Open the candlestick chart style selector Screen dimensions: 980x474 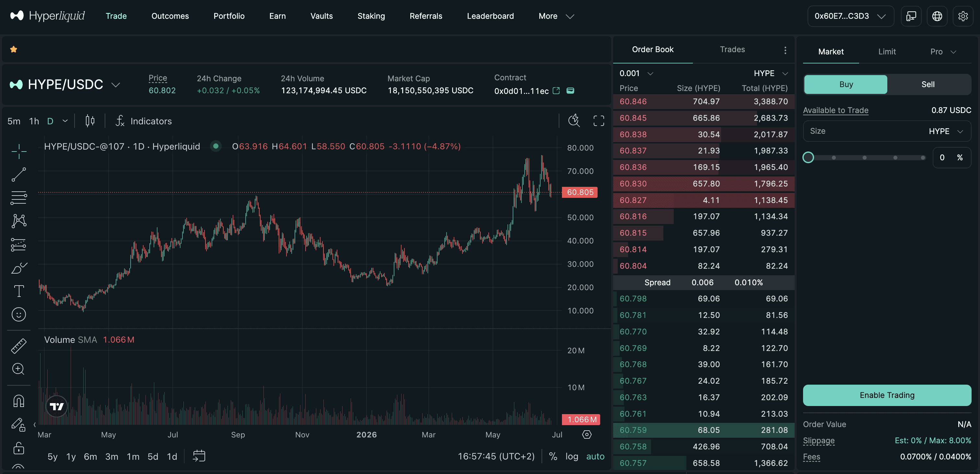[x=90, y=121]
